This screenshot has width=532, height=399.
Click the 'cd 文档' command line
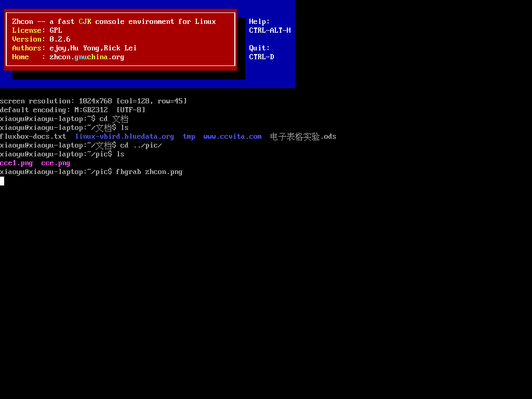point(64,119)
